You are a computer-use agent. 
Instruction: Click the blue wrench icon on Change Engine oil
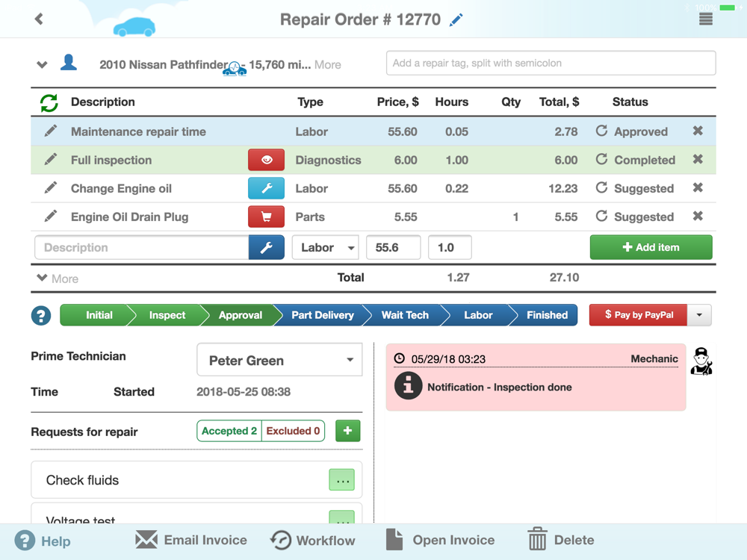pyautogui.click(x=267, y=189)
